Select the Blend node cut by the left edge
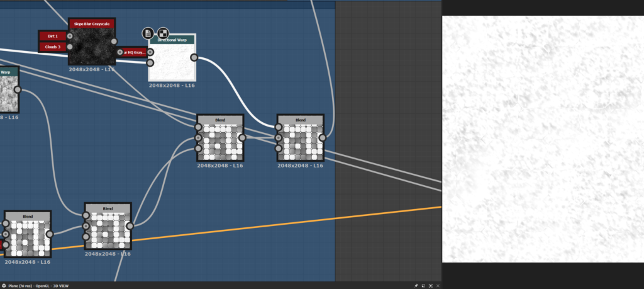 [x=28, y=234]
